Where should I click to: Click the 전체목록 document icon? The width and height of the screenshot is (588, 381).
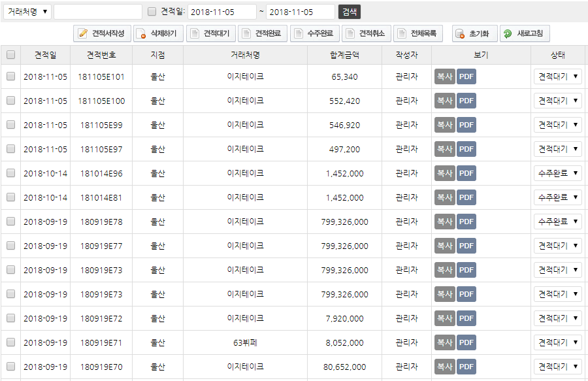coord(402,33)
